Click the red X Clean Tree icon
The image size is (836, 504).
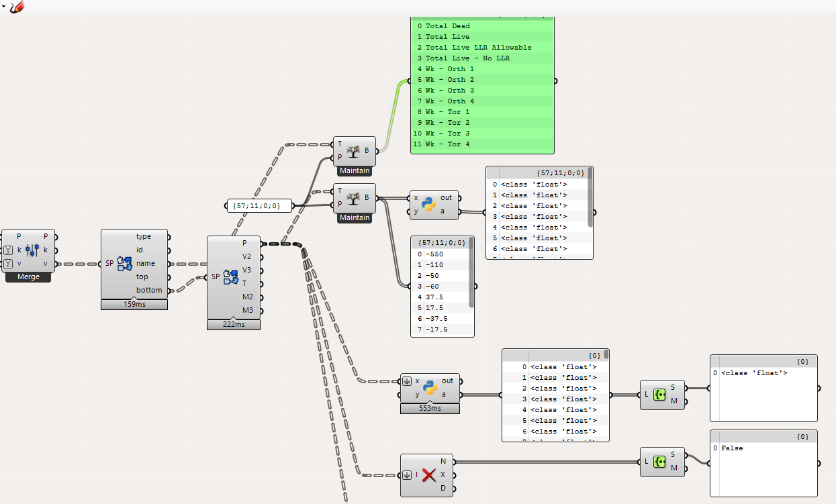click(x=430, y=475)
